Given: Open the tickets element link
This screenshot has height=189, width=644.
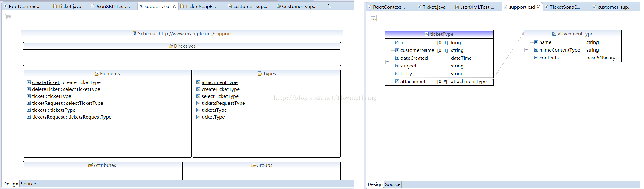Looking at the screenshot, I should tap(39, 110).
